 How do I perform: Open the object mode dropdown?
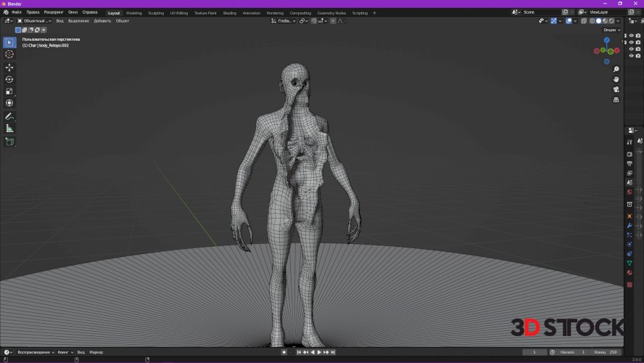point(34,21)
